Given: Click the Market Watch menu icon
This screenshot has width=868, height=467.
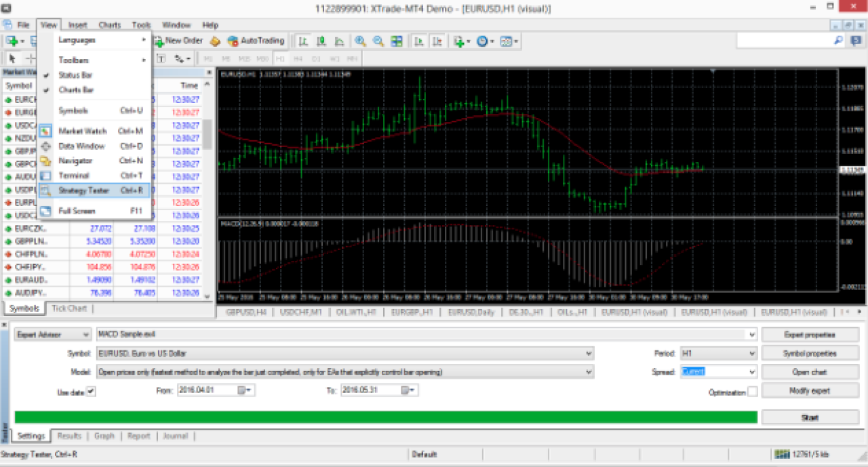Looking at the screenshot, I should [x=45, y=131].
